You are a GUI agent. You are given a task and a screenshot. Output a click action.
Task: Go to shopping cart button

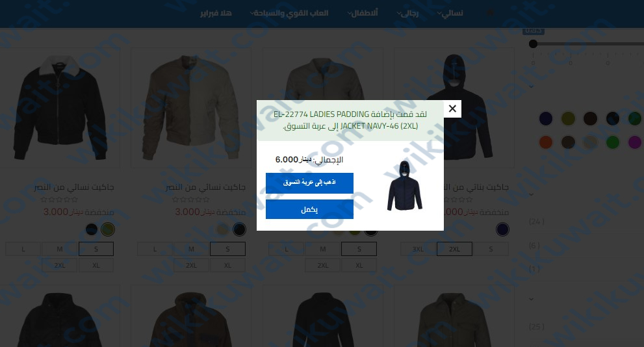(309, 183)
